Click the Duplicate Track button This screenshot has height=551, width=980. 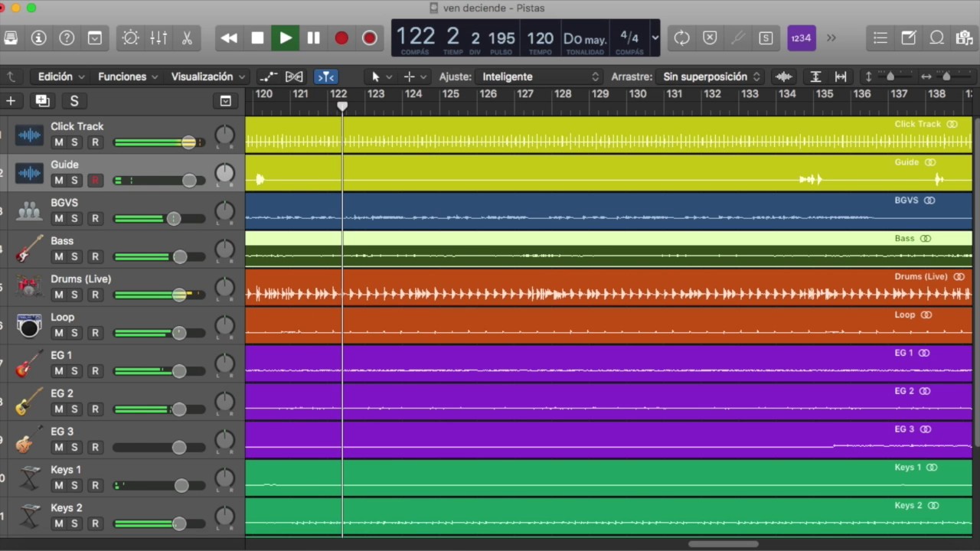tap(42, 101)
